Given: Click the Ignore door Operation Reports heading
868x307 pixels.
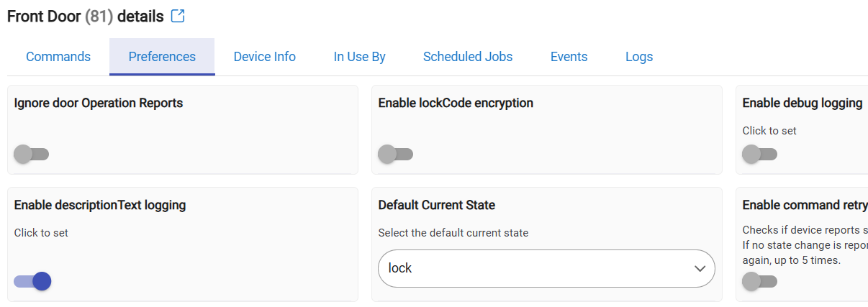Looking at the screenshot, I should tap(99, 103).
